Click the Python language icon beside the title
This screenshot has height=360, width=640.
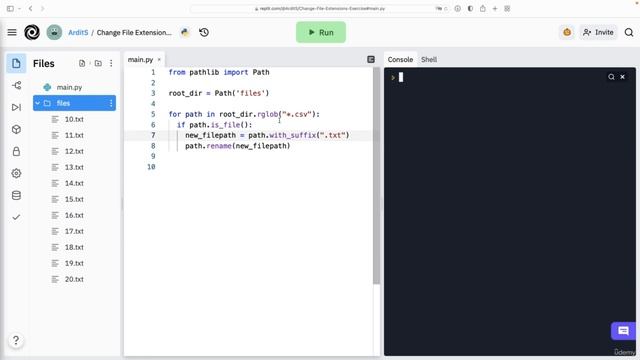[185, 32]
